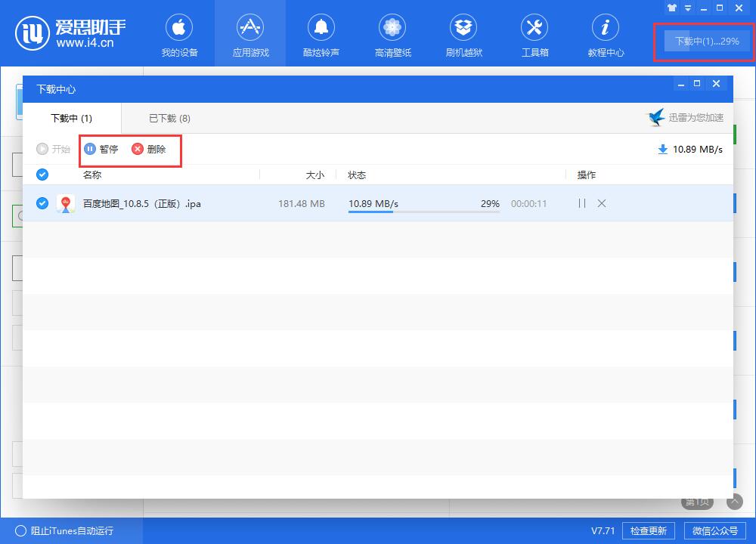The width and height of the screenshot is (756, 544).
Task: Switch to the 已下载 (8) tab
Action: 169,118
